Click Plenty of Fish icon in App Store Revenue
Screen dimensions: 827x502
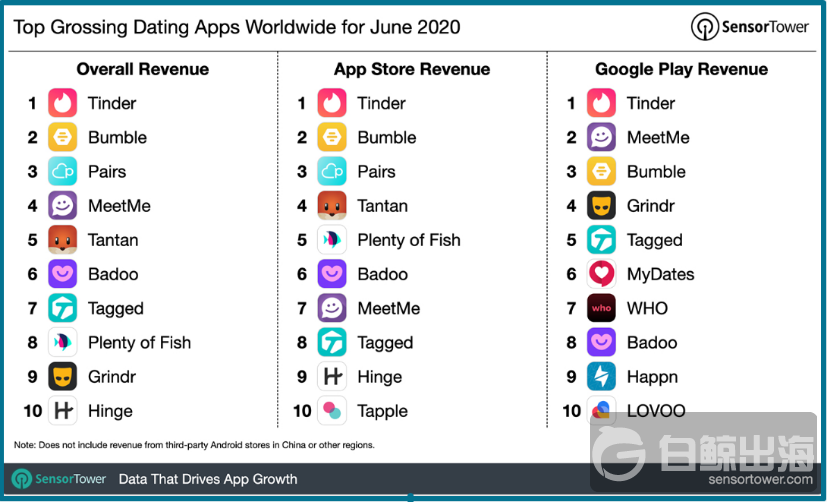[332, 240]
